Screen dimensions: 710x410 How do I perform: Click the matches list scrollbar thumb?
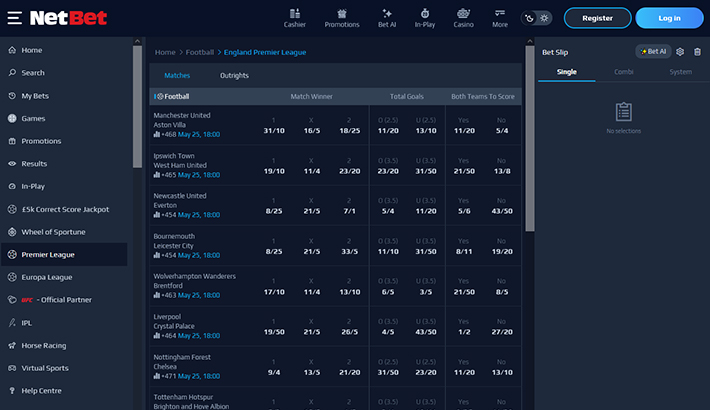click(x=529, y=138)
